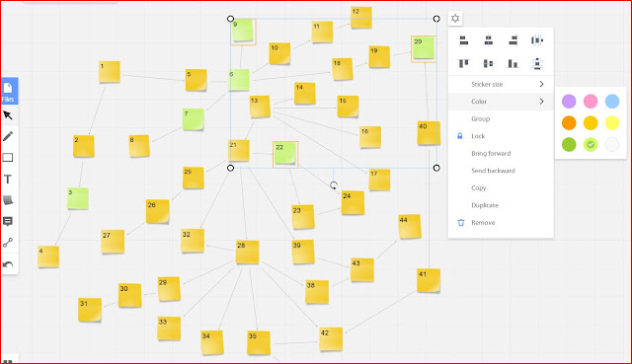Open the Files panel
Image resolution: width=632 pixels, height=364 pixels.
pos(9,92)
